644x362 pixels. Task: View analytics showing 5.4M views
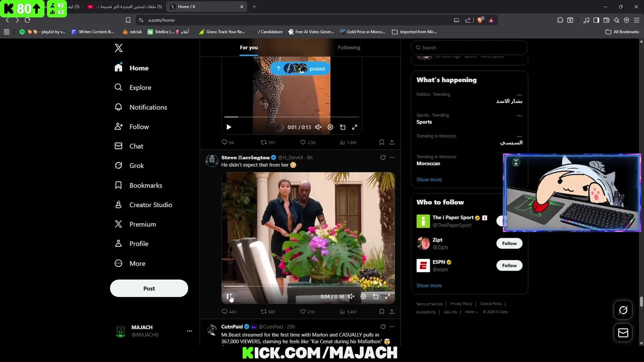point(348,312)
